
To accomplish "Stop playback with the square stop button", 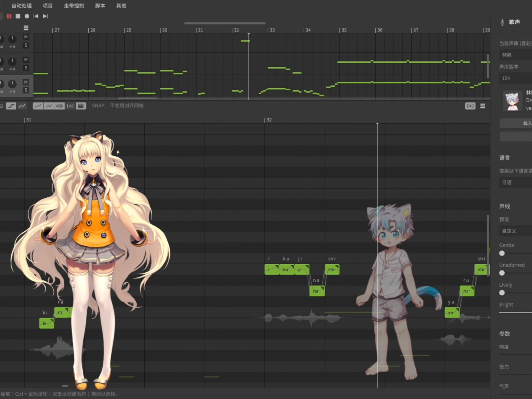I will tap(18, 16).
